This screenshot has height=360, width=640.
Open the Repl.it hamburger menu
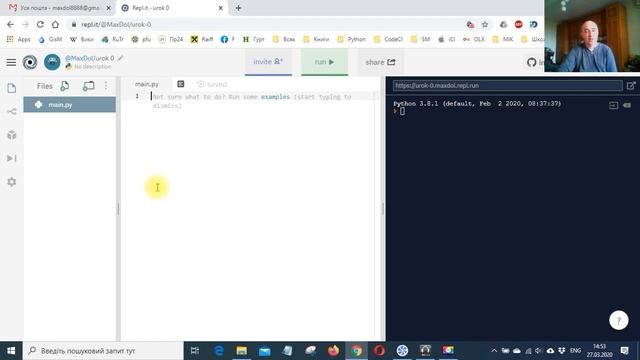point(11,62)
